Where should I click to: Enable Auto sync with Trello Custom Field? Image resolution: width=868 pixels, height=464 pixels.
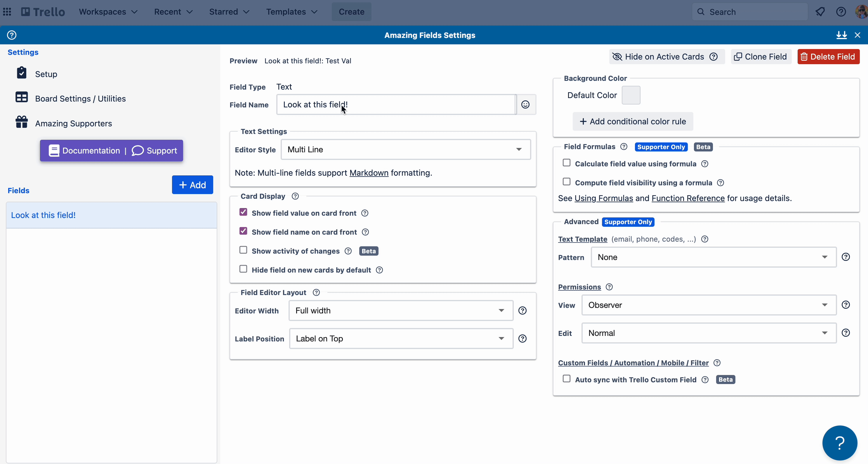click(566, 378)
